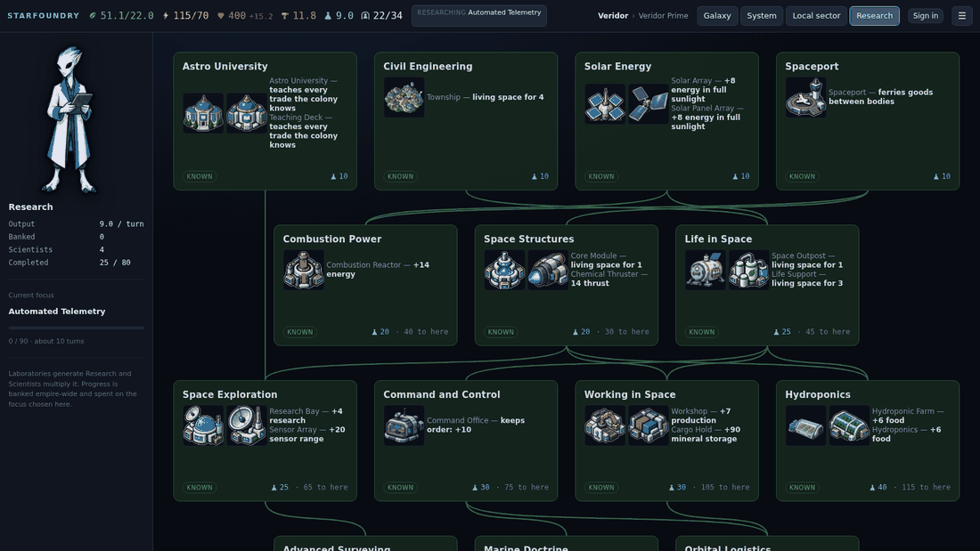Click the alien scientist portrait
This screenshot has width=980, height=551.
(70, 120)
